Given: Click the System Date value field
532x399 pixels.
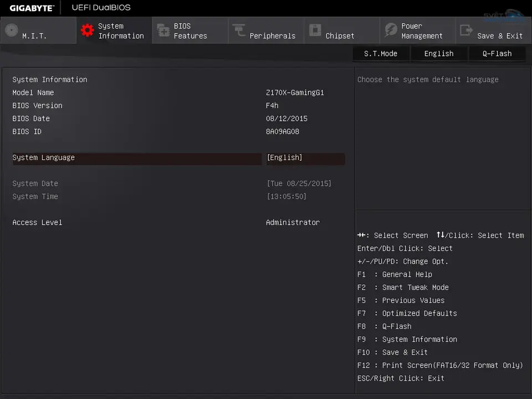Looking at the screenshot, I should 299,183.
